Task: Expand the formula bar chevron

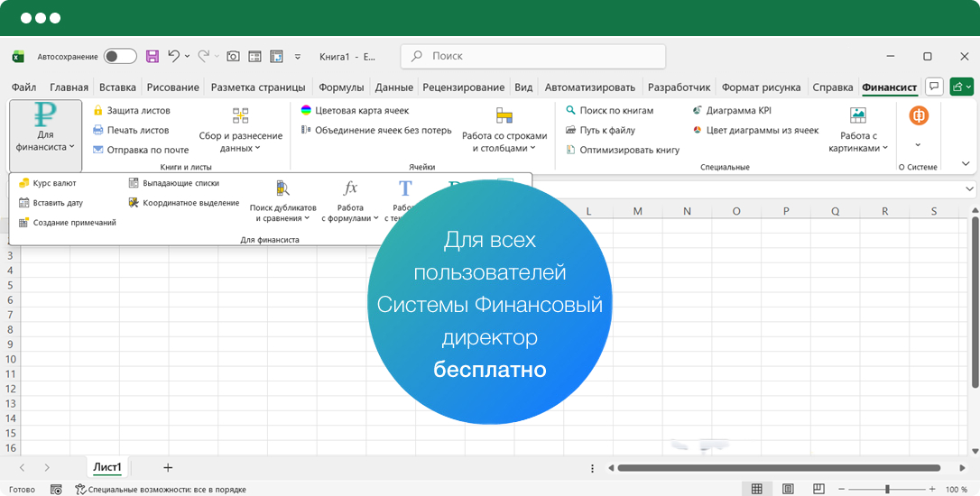Action: click(969, 188)
